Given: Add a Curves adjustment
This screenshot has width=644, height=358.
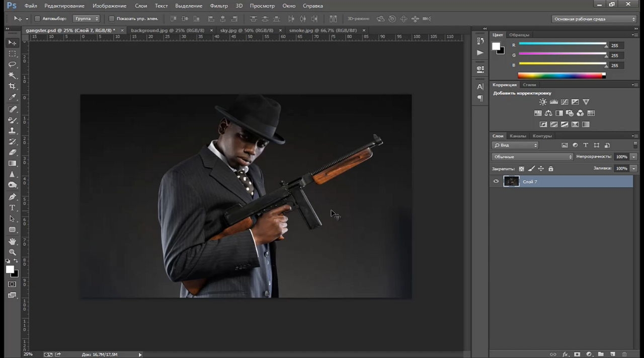Looking at the screenshot, I should (565, 102).
